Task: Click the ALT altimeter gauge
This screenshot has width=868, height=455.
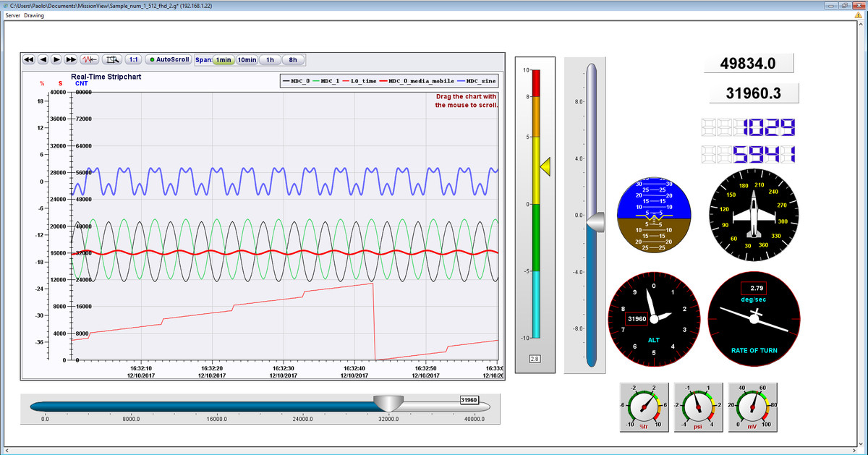Action: click(x=654, y=319)
